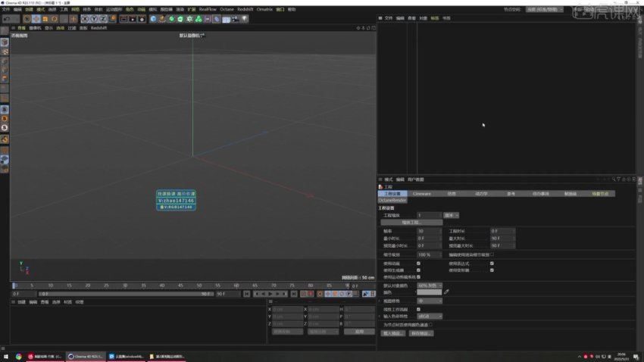Screen dimensions: 644x362
Task: Add a Light object
Action: click(x=245, y=19)
